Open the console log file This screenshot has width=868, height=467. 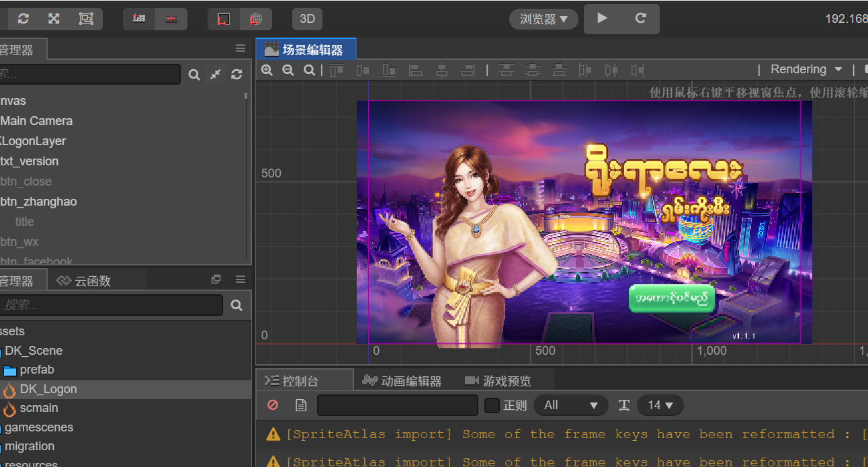point(301,405)
